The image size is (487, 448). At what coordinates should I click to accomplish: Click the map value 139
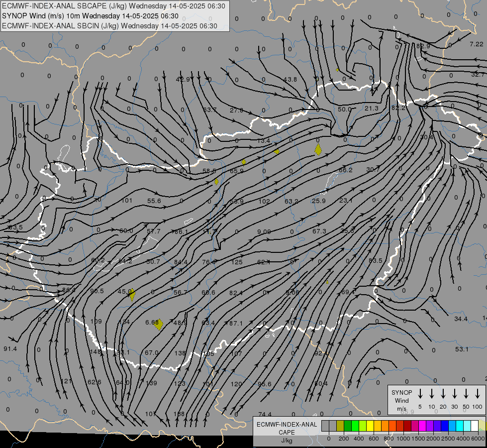(152, 383)
